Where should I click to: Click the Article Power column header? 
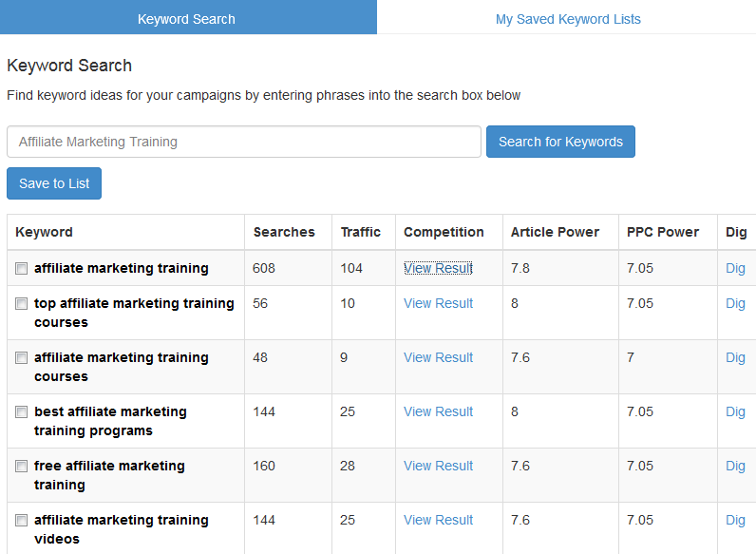[x=555, y=232]
